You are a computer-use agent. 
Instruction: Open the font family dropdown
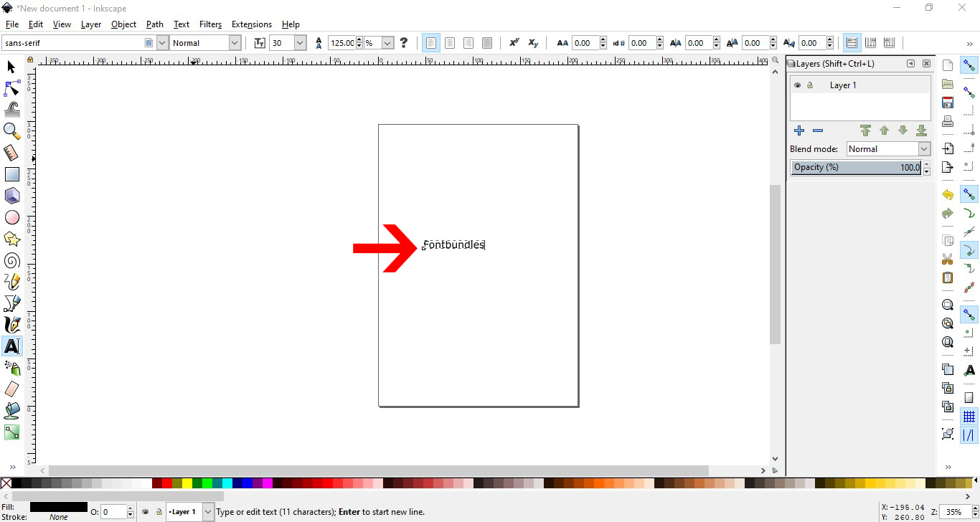(162, 43)
